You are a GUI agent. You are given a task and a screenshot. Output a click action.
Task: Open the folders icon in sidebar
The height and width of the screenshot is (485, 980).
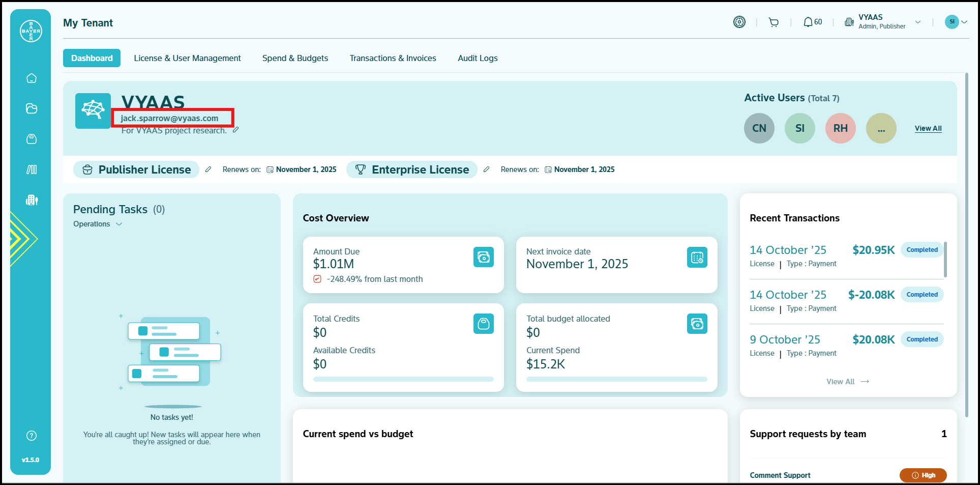(32, 108)
